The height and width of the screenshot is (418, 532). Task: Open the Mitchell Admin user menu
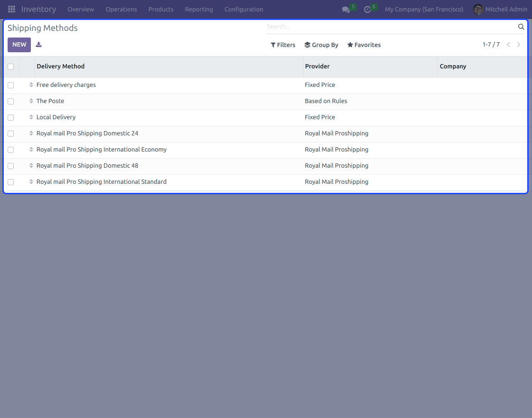tap(500, 9)
